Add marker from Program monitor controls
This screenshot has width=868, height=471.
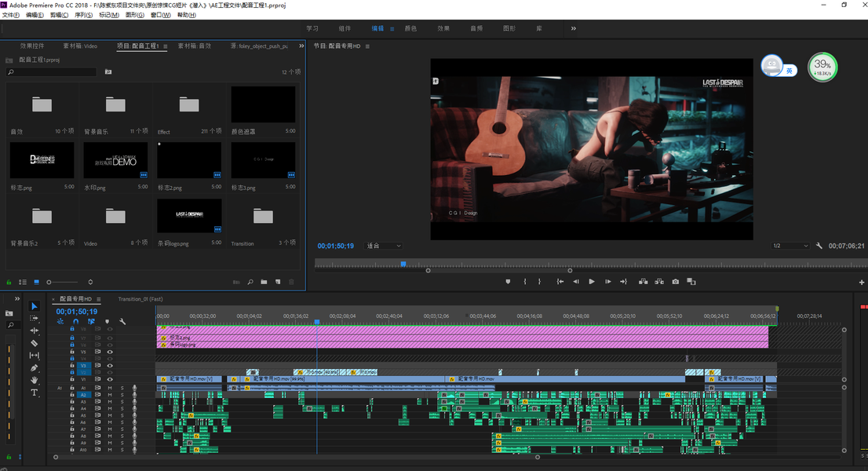[509, 282]
